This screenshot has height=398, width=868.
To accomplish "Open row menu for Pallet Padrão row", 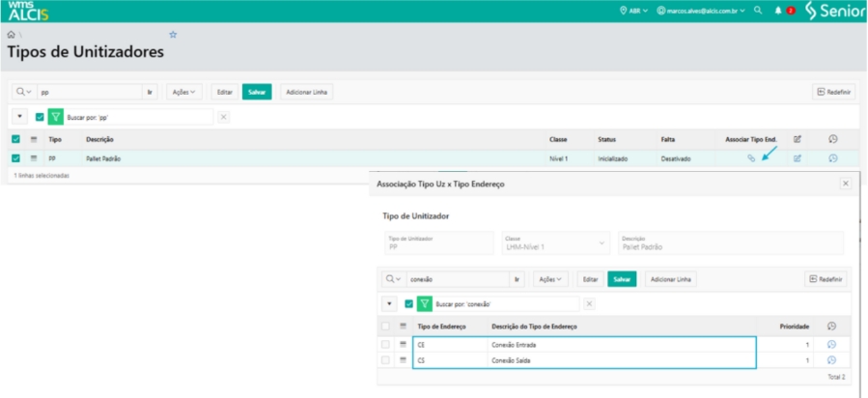I will point(34,158).
